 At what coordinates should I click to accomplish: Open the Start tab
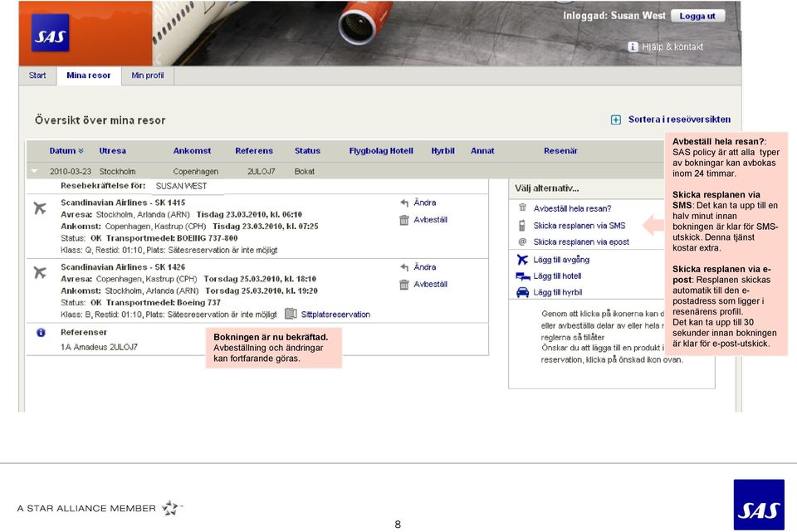pos(37,76)
